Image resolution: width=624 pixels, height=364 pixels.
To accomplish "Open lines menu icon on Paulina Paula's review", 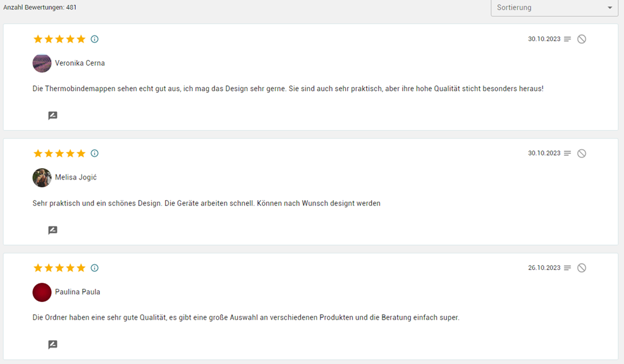I will click(568, 268).
